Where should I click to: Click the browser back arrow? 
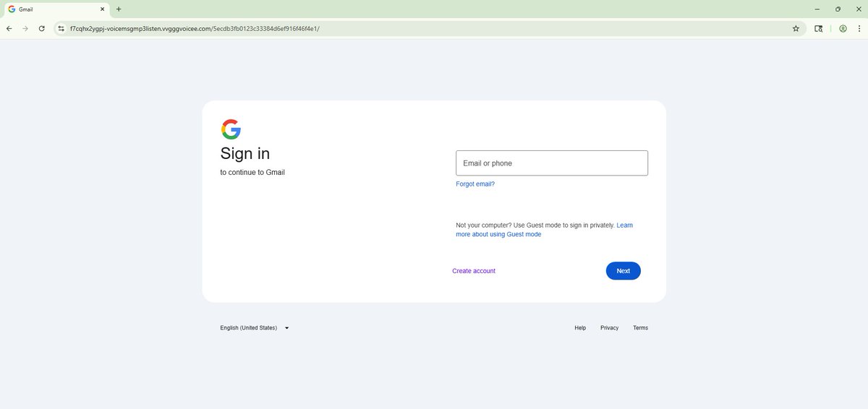point(9,28)
